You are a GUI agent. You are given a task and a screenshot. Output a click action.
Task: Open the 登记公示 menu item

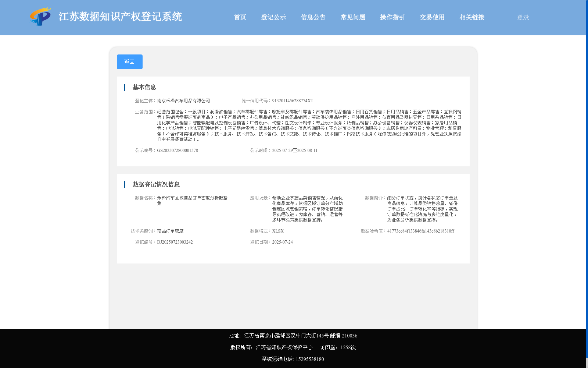click(273, 17)
